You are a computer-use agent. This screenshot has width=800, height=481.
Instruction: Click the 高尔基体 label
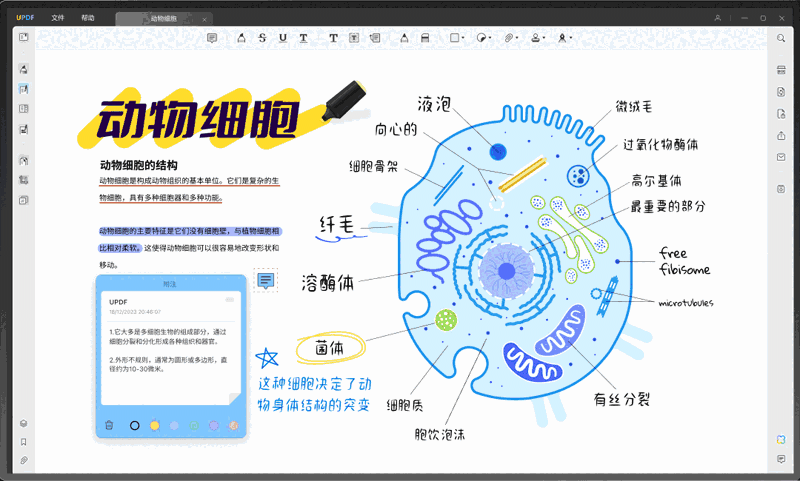pyautogui.click(x=656, y=181)
